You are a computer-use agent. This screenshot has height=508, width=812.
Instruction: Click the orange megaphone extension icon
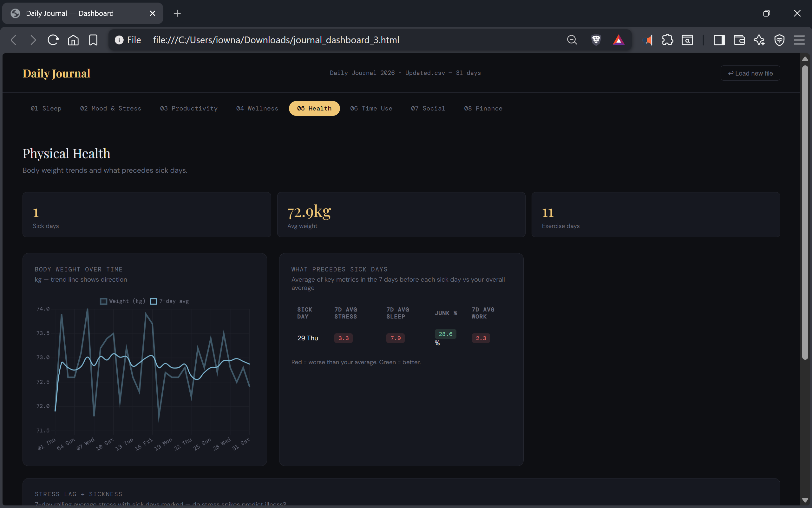tap(648, 40)
